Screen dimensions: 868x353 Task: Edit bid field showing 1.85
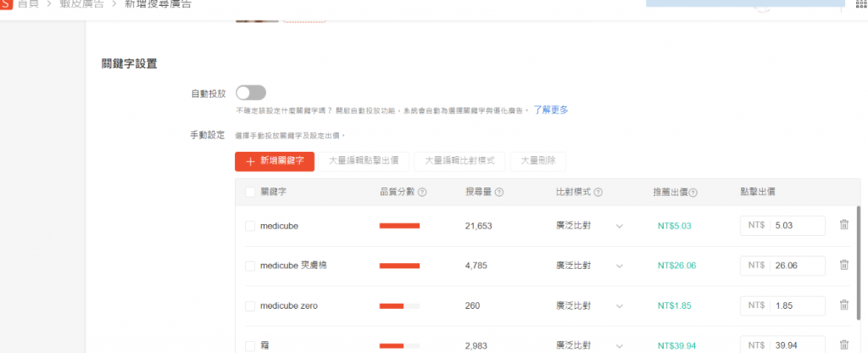782,305
